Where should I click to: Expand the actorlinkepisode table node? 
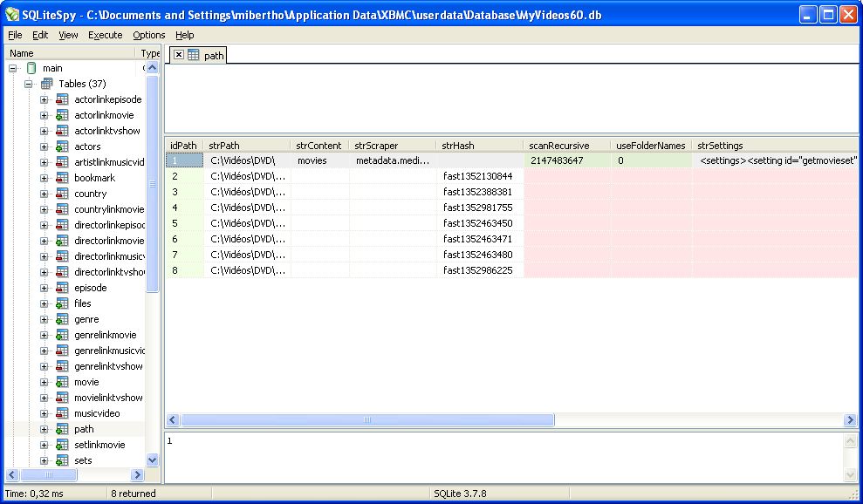pos(44,99)
